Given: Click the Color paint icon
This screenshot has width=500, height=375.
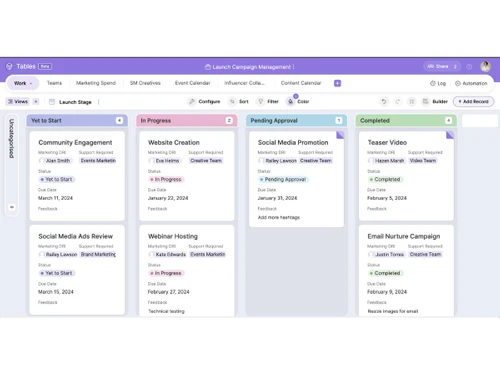Looking at the screenshot, I should (290, 101).
